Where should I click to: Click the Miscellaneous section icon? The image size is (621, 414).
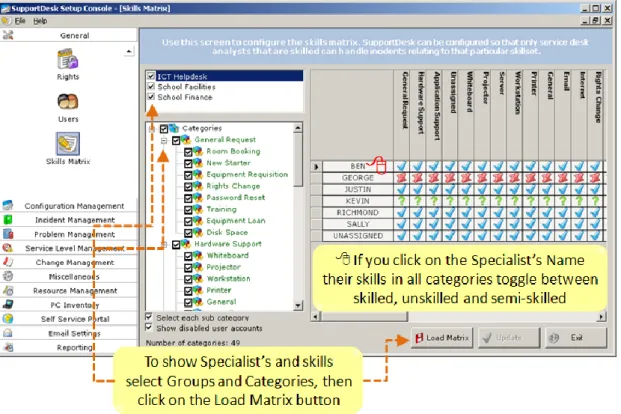click(x=8, y=276)
